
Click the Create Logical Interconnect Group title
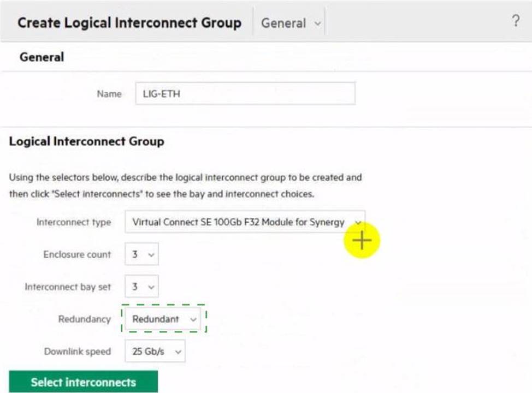point(129,23)
